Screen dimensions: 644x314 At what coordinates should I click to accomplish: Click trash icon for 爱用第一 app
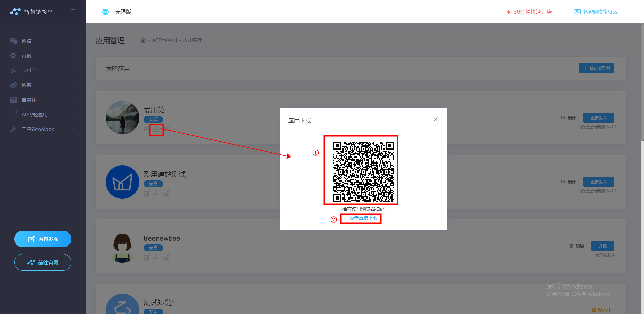[x=563, y=118]
